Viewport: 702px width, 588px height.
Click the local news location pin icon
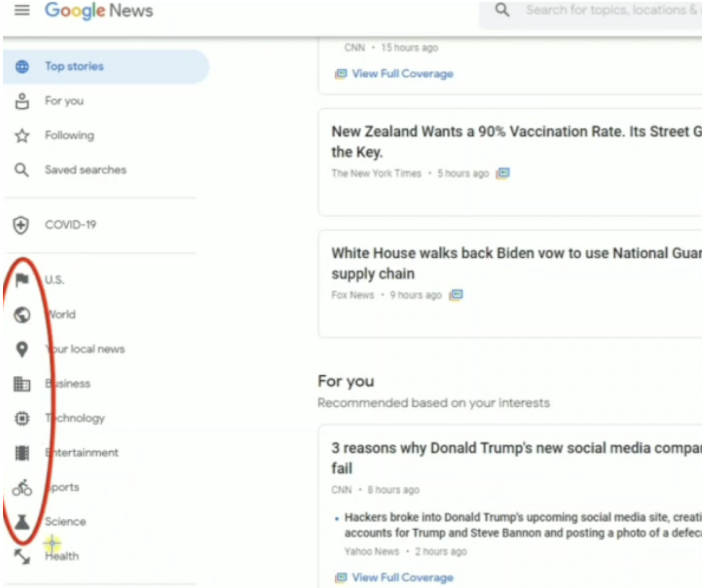[x=22, y=349]
